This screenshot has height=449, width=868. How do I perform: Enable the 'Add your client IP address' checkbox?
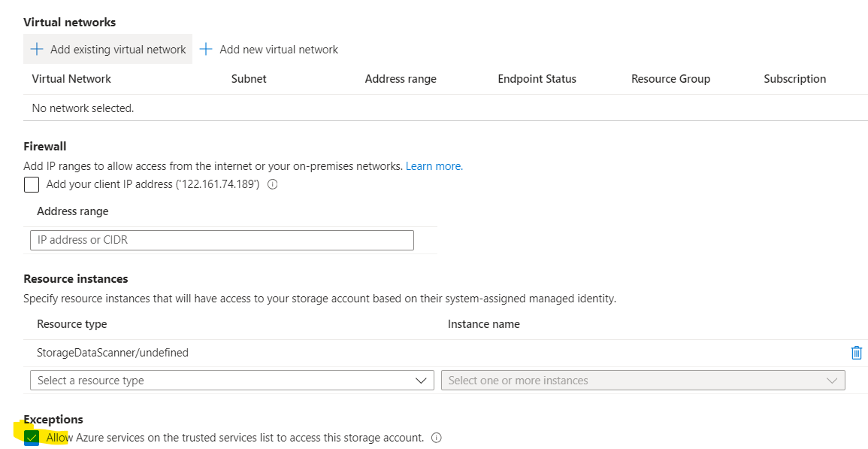click(31, 184)
